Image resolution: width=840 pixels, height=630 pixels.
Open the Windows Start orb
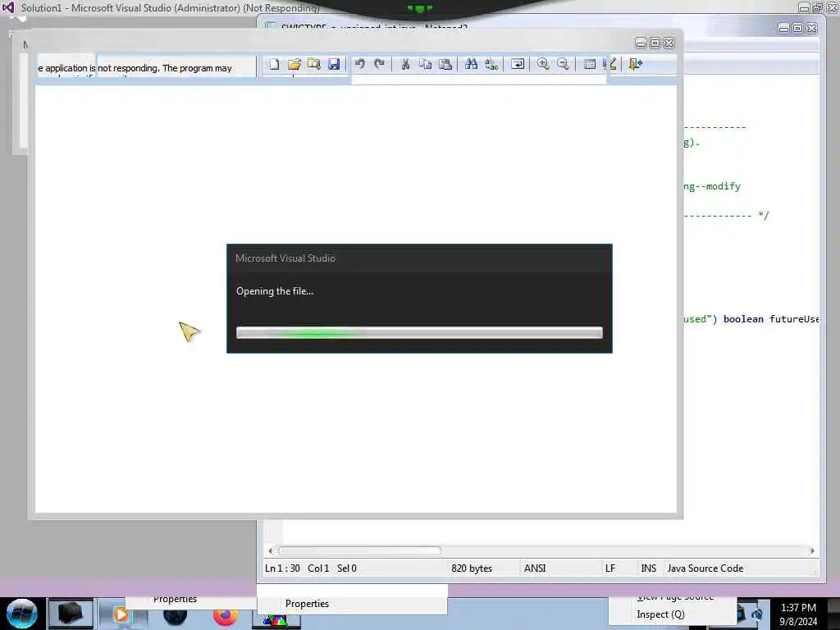point(22,614)
